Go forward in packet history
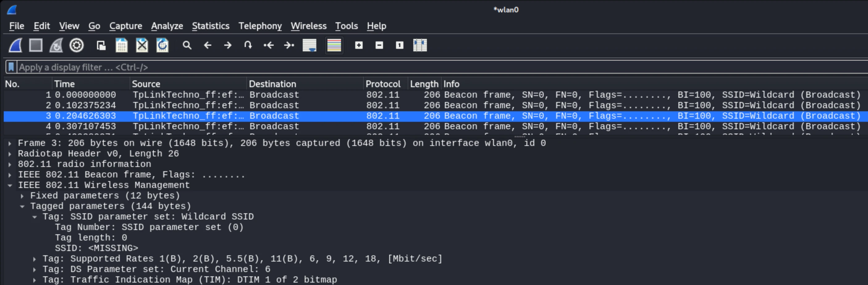 click(228, 45)
